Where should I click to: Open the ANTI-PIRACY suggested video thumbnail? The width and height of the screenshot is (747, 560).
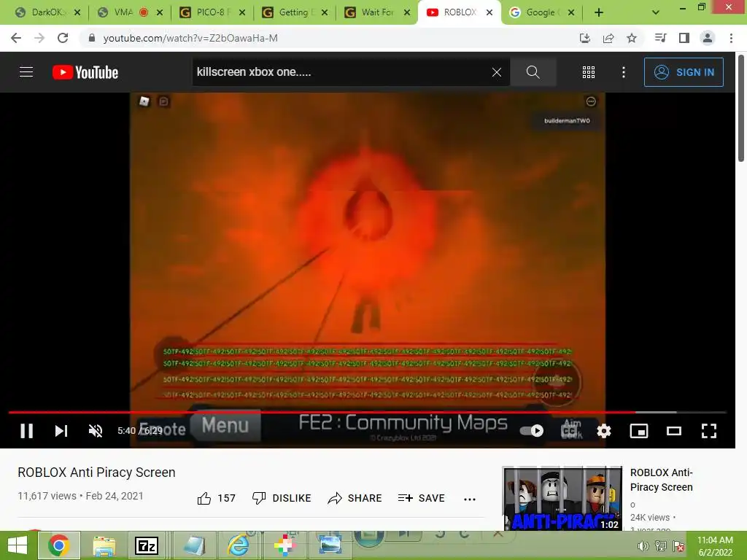(562, 498)
